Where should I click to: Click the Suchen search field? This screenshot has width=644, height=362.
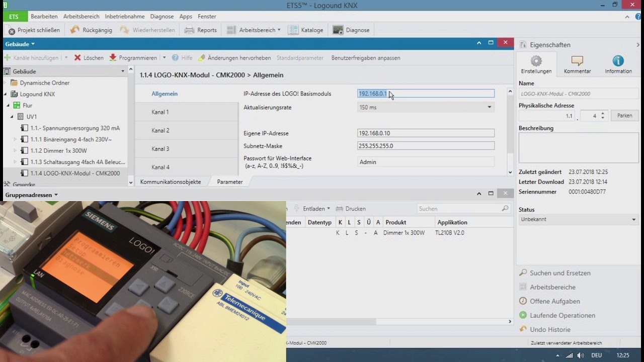[463, 209]
